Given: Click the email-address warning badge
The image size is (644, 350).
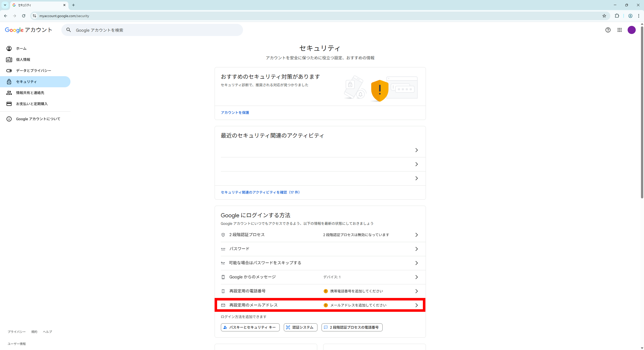Looking at the screenshot, I should [x=326, y=305].
